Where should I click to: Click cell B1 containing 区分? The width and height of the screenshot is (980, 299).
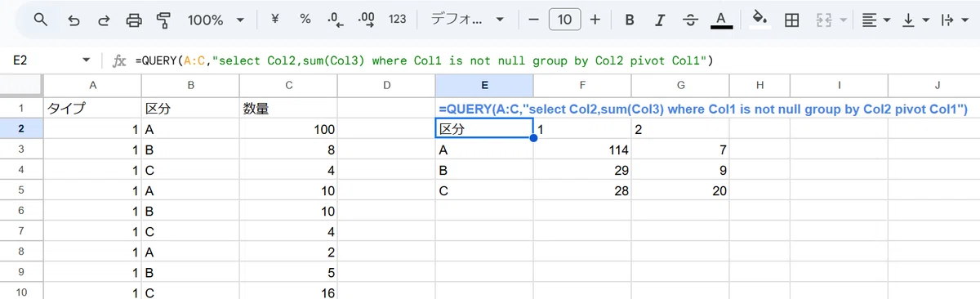pos(190,108)
